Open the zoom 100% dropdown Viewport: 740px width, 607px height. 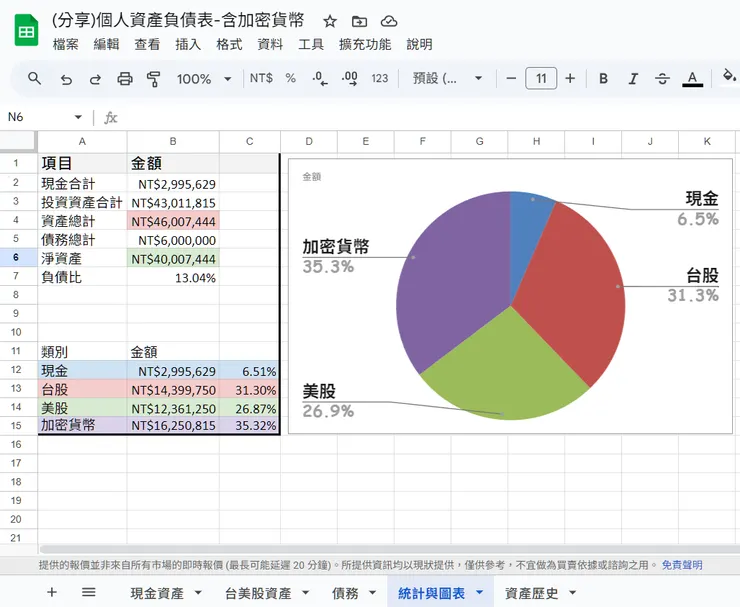click(204, 79)
